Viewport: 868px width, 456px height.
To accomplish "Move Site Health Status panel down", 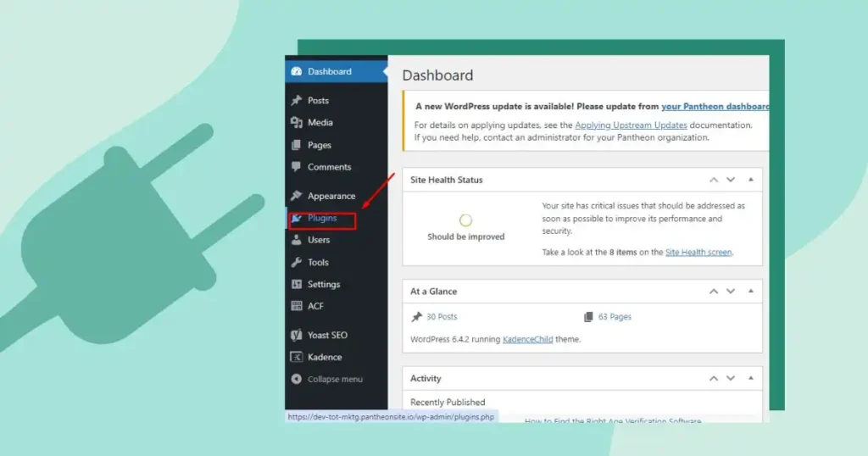I will click(731, 180).
